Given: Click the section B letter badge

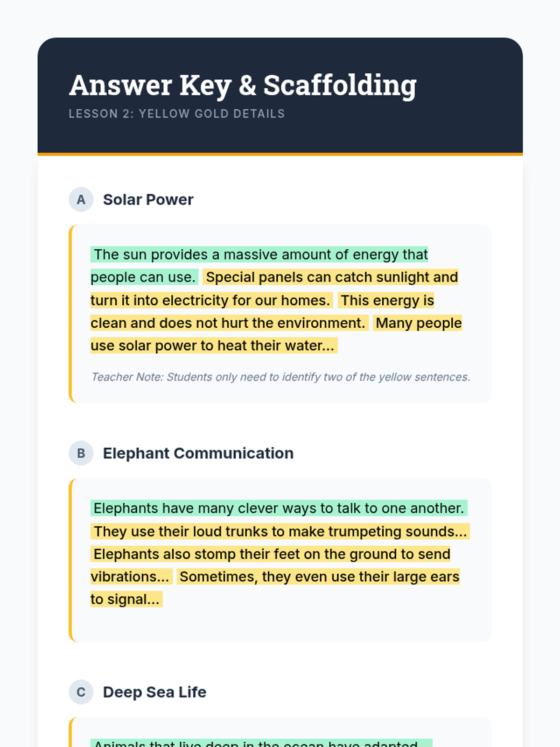Looking at the screenshot, I should click(x=81, y=453).
